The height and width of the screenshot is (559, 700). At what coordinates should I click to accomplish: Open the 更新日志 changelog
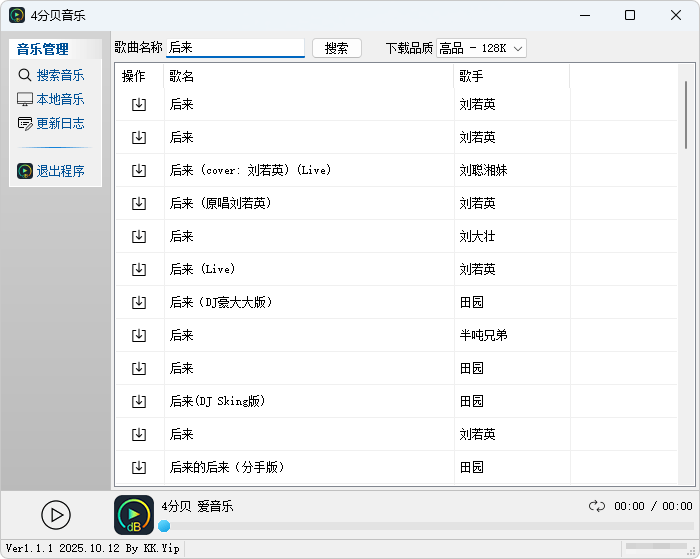click(x=59, y=123)
